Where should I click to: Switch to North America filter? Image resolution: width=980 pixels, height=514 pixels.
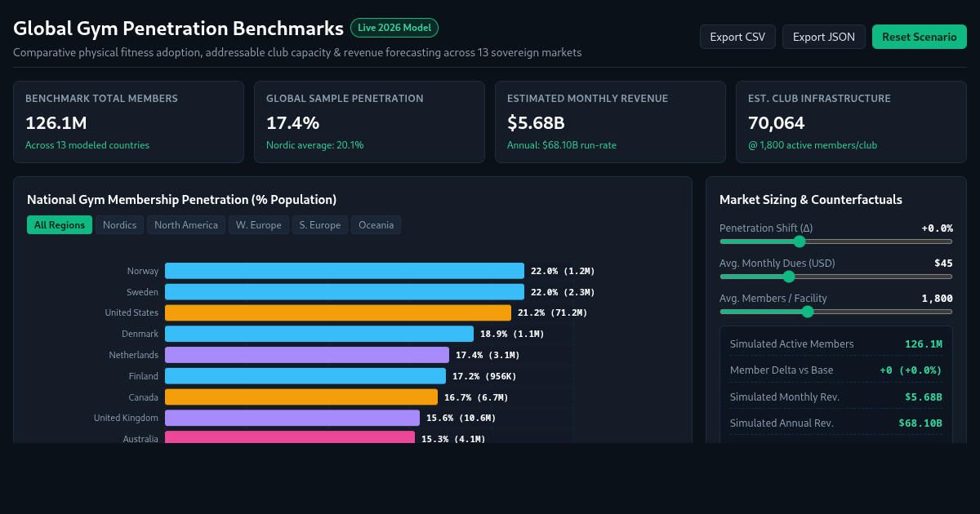tap(186, 225)
